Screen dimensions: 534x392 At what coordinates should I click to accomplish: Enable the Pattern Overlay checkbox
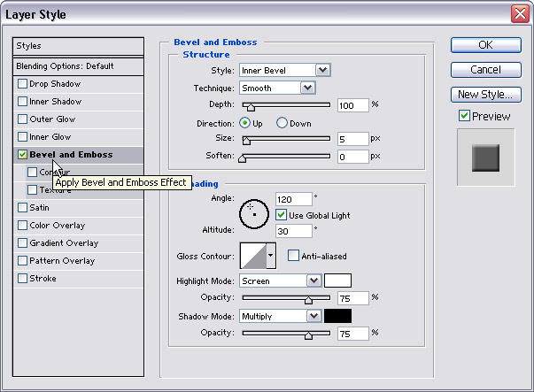pos(22,261)
